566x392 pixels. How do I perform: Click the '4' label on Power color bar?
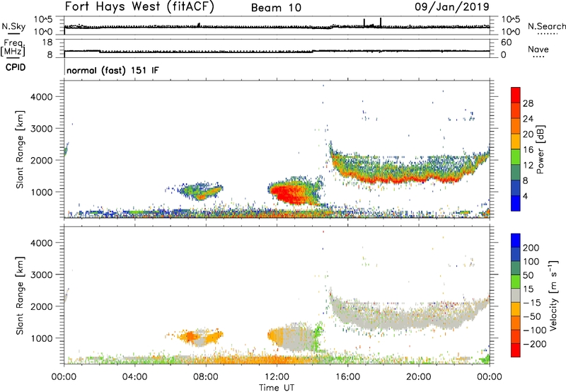pyautogui.click(x=525, y=196)
